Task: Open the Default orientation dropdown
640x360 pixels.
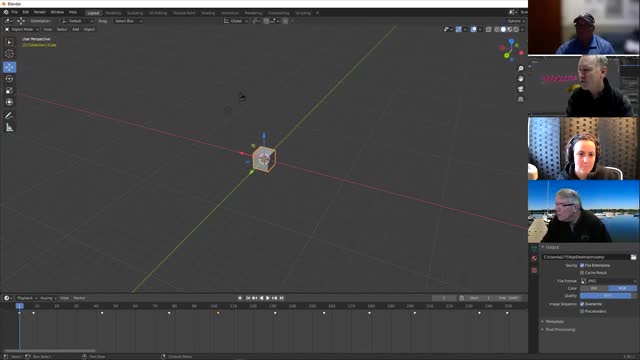Action: pos(77,21)
